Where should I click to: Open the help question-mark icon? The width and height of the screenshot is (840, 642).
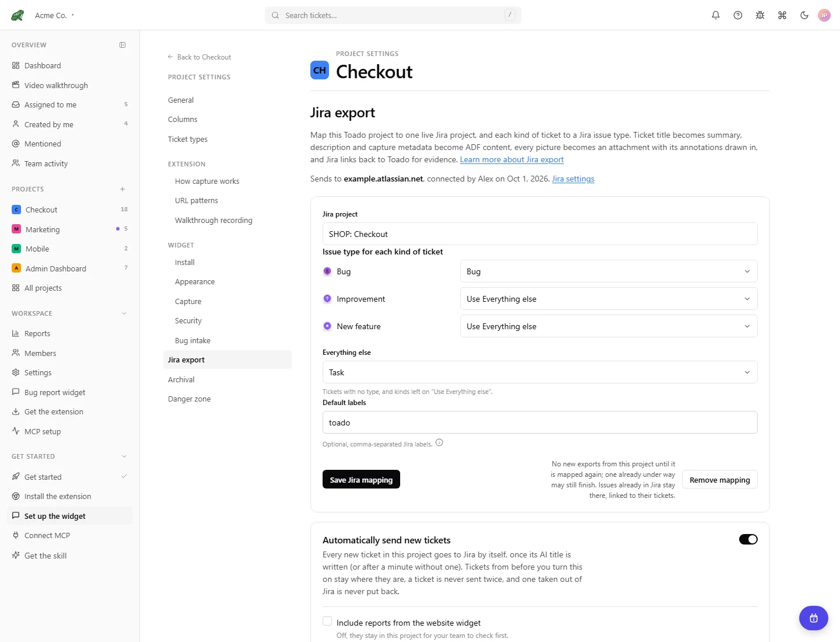(738, 15)
